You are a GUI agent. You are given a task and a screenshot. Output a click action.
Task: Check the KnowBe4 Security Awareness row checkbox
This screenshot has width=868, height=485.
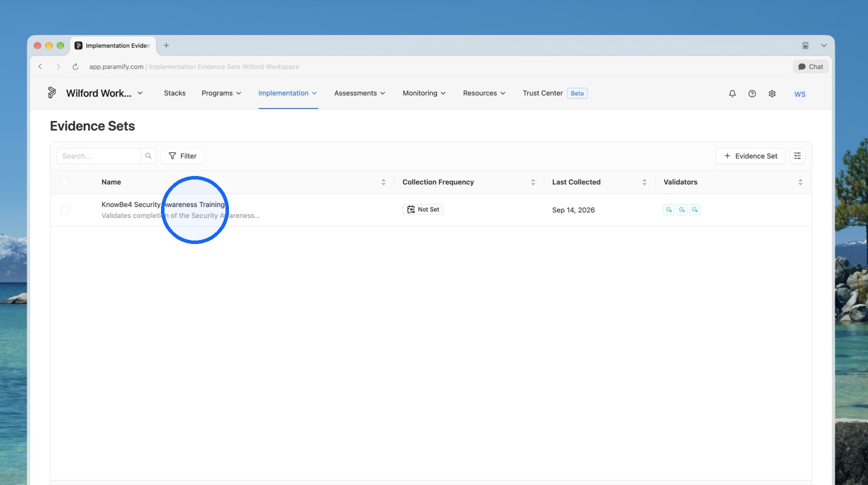click(x=64, y=210)
